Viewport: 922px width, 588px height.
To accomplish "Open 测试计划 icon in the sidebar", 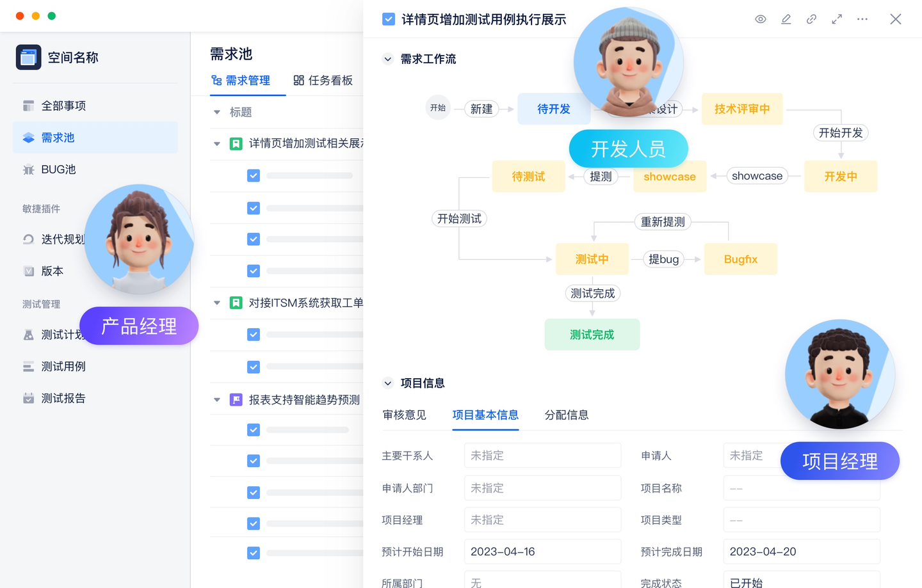I will tap(28, 335).
